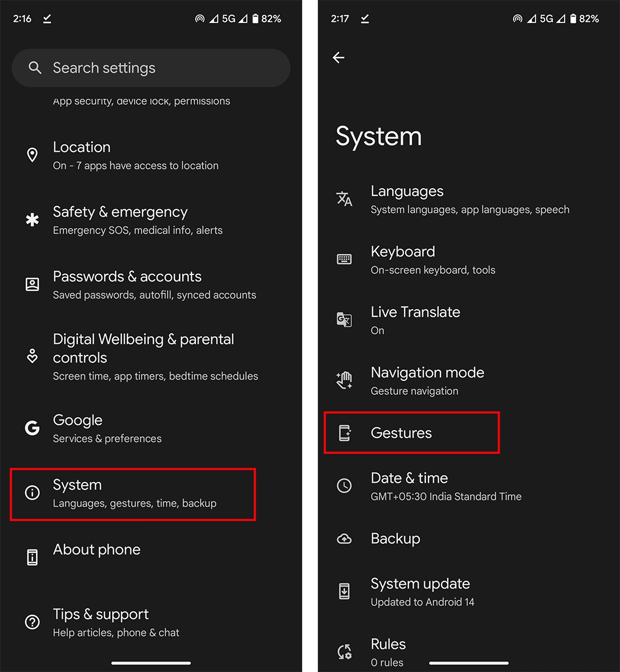Tap 'Saved passwords, autofill, synced accounts' text

[x=154, y=295]
